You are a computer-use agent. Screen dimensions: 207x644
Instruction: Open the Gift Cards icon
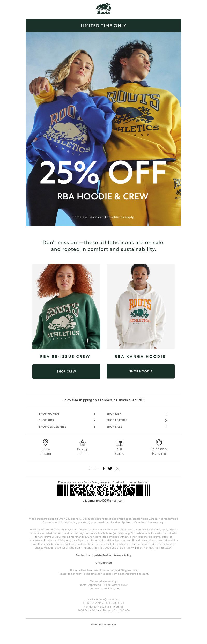[x=120, y=443]
